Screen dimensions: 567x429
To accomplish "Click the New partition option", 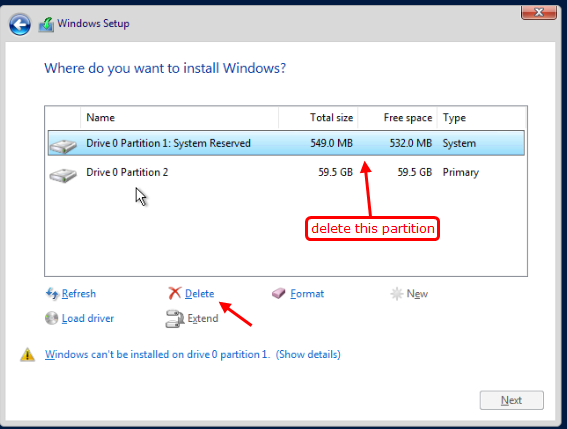I will (417, 293).
